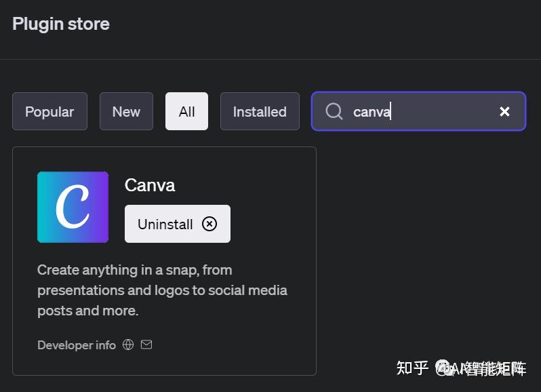The height and width of the screenshot is (392, 541).
Task: Open the developer email envelope icon
Action: pos(146,345)
